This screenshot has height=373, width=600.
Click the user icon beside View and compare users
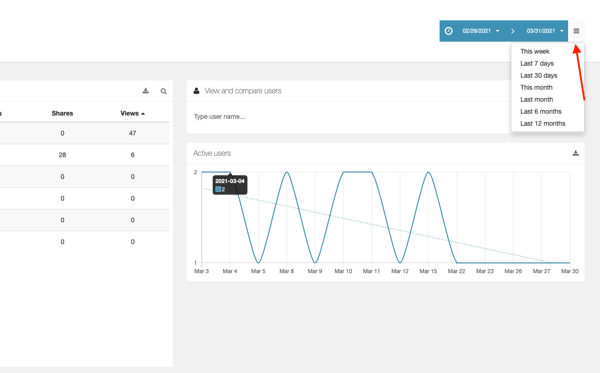[196, 91]
